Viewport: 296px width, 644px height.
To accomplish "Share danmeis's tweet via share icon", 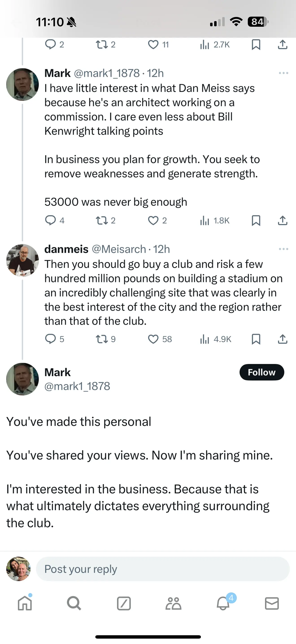I will pyautogui.click(x=283, y=339).
